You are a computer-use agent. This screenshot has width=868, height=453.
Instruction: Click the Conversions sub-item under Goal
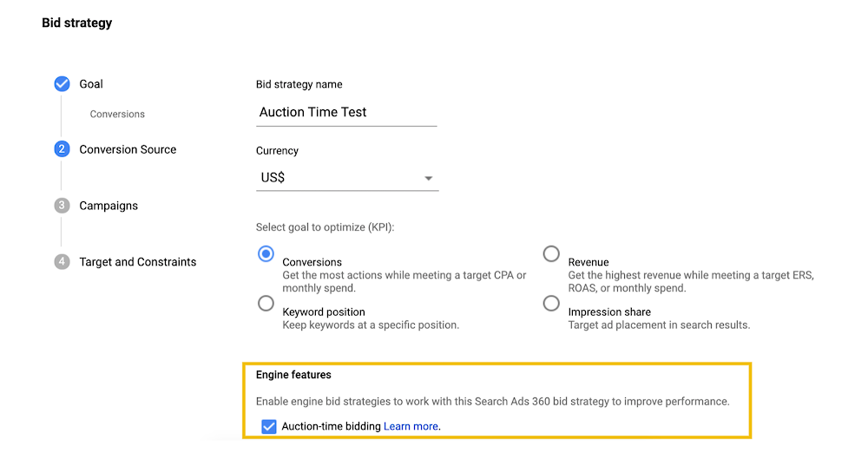[117, 114]
